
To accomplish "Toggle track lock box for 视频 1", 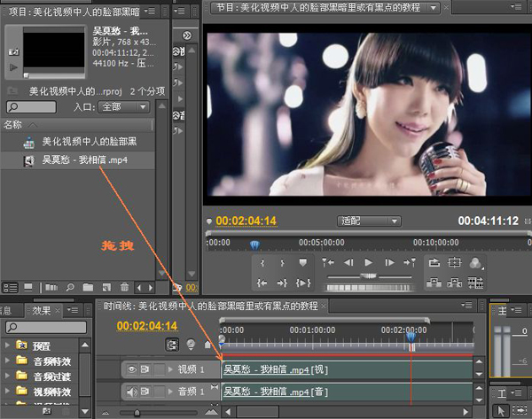I will [x=159, y=369].
